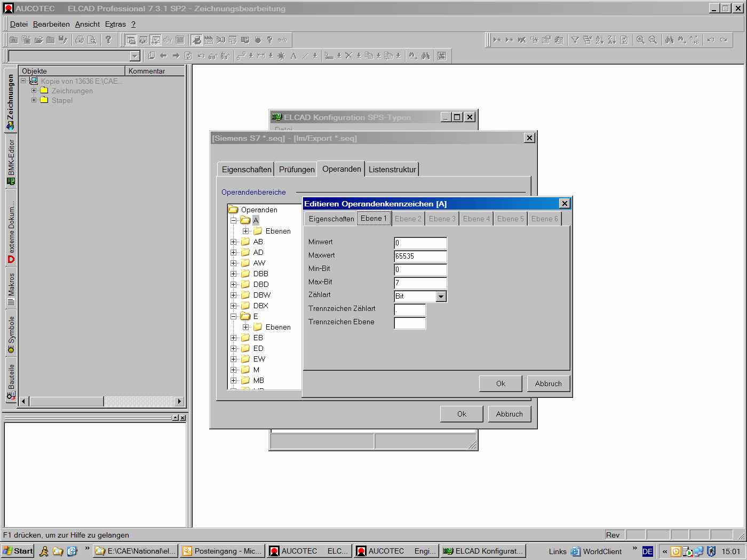This screenshot has height=560, width=747.
Task: Click the Maxwert field showing 65535
Action: [x=420, y=256]
